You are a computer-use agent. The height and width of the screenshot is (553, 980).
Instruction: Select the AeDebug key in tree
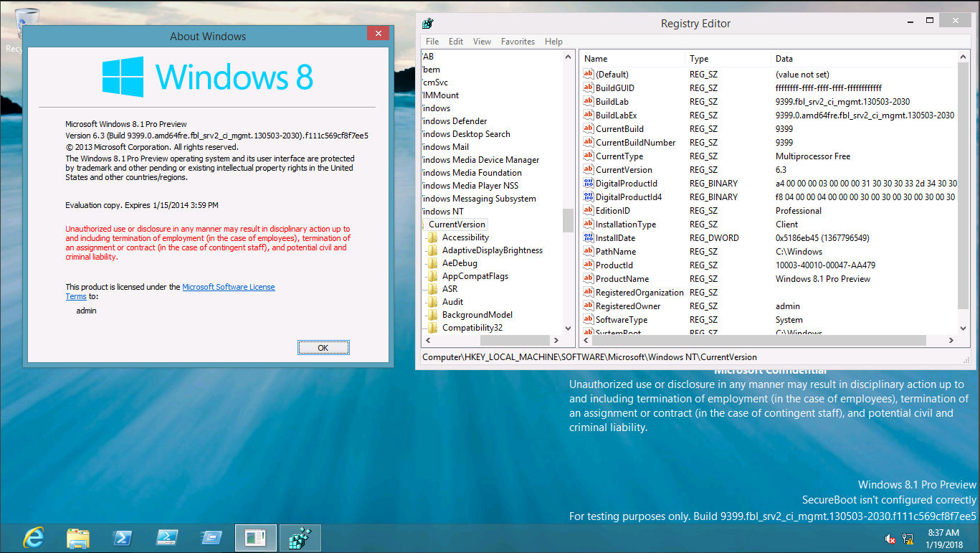460,263
